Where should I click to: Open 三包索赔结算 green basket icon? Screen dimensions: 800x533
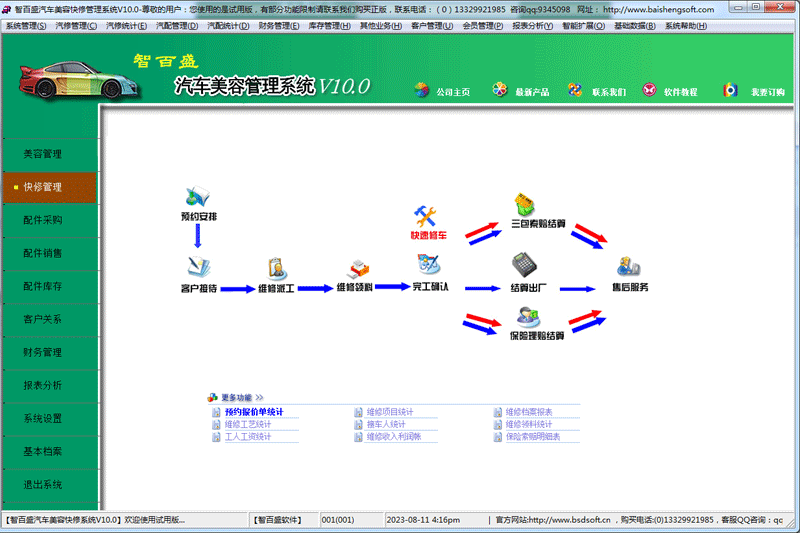click(x=524, y=204)
